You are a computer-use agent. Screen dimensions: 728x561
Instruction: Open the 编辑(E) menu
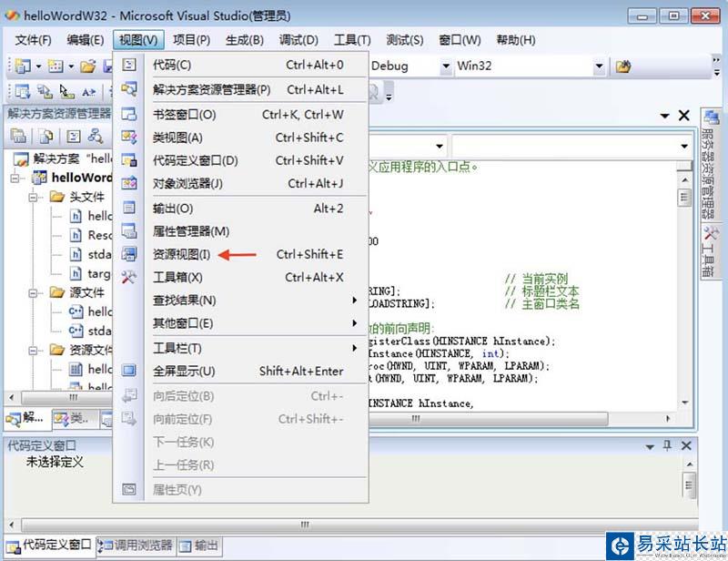(x=86, y=40)
